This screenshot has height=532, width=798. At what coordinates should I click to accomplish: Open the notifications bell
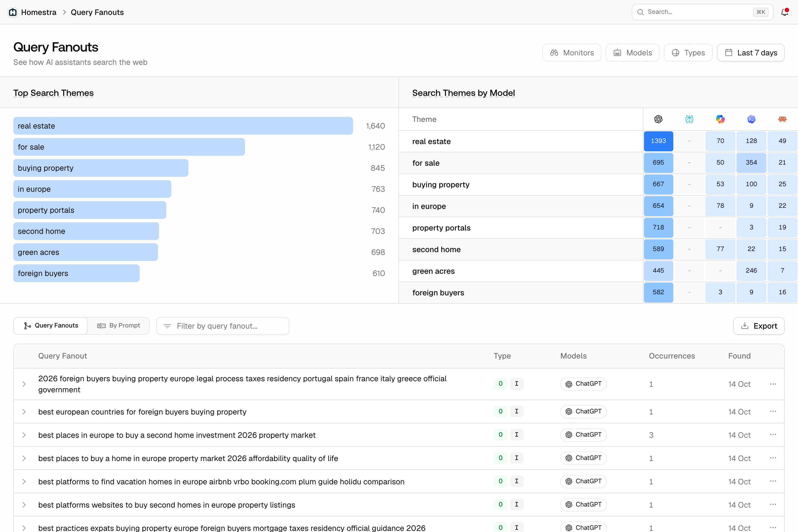[784, 12]
